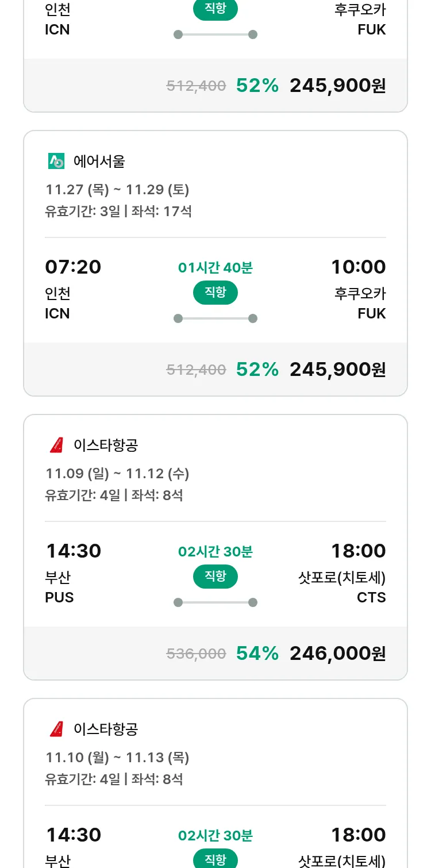Tap route line under 01시간 40분 duration
Image resolution: width=431 pixels, height=868 pixels.
[x=215, y=318]
